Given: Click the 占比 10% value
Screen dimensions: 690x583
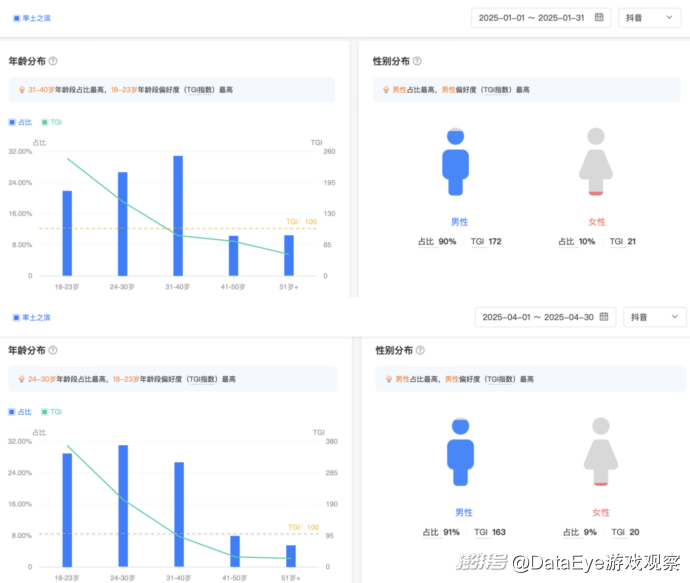Looking at the screenshot, I should [576, 242].
